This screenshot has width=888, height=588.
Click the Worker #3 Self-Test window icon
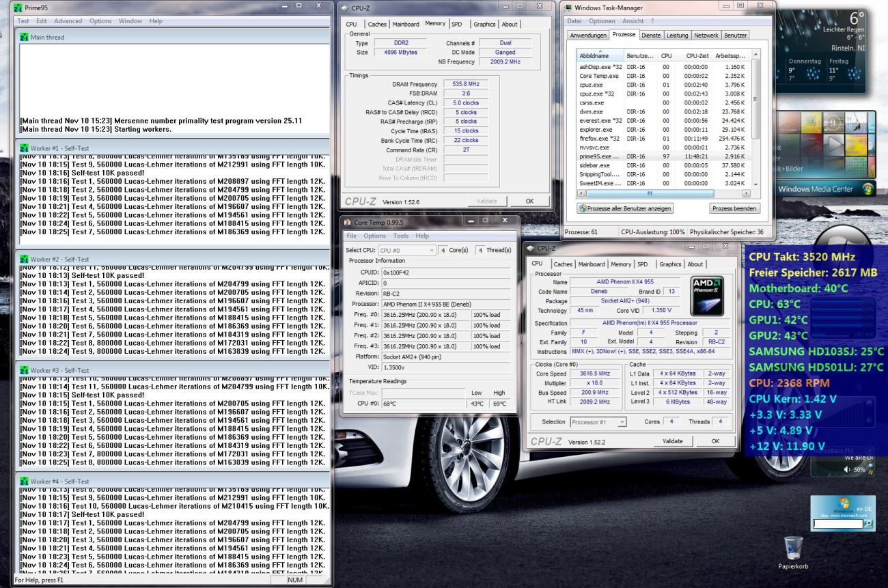click(x=24, y=369)
